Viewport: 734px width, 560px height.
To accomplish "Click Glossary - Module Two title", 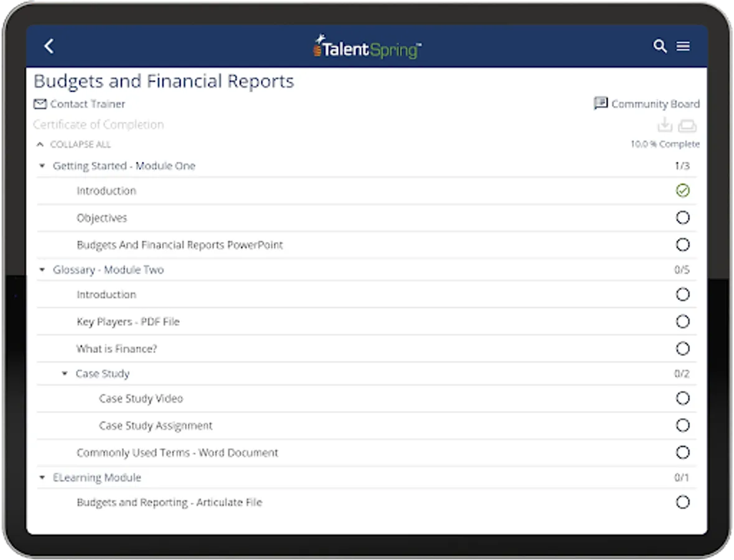I will (x=108, y=270).
